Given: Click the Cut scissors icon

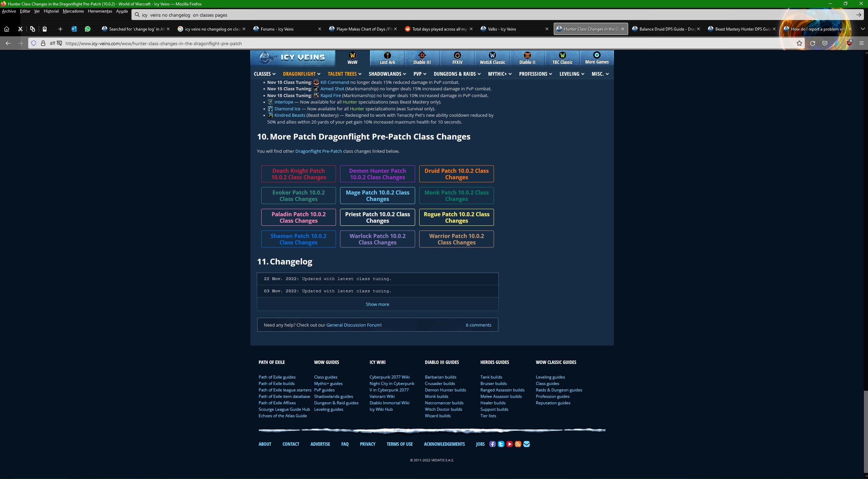Looking at the screenshot, I should point(20,29).
